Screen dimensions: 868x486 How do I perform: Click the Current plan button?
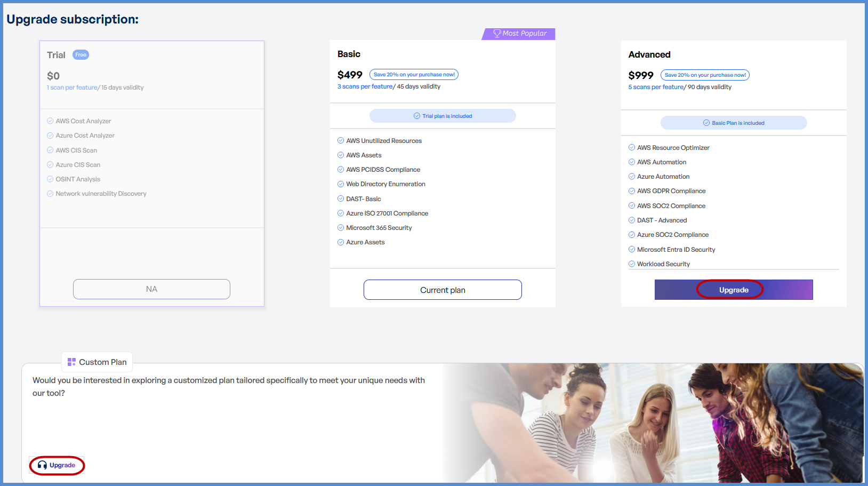pyautogui.click(x=443, y=290)
